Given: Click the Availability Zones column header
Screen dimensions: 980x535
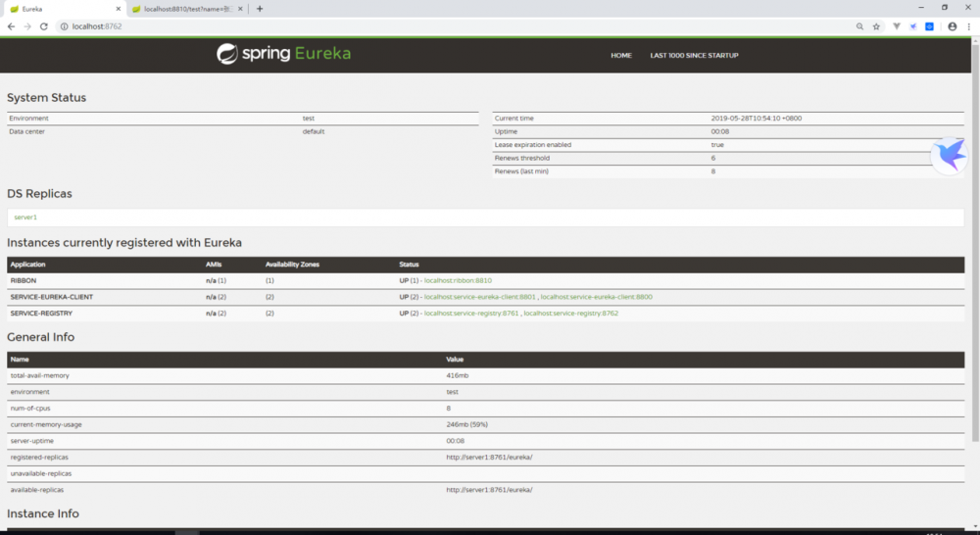Looking at the screenshot, I should (292, 265).
